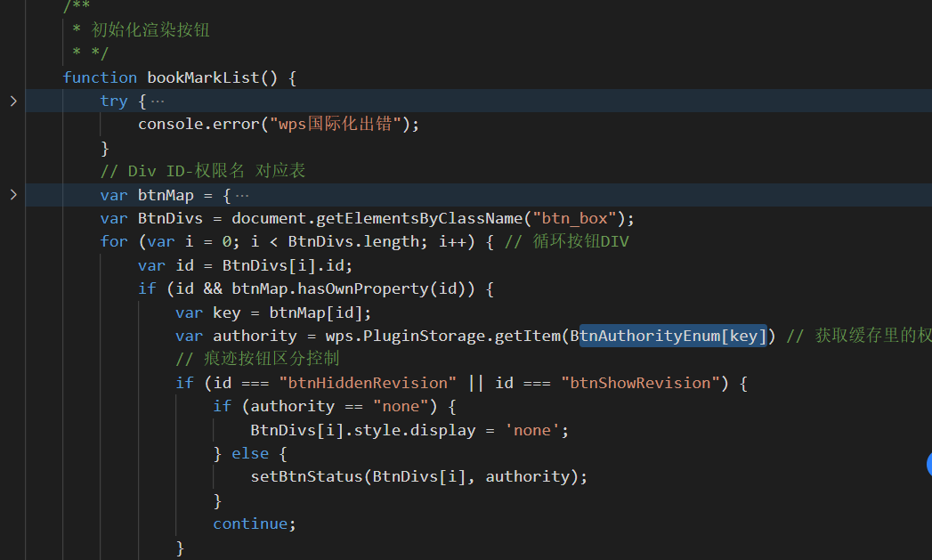The height and width of the screenshot is (560, 932).
Task: Click the highlighted BtnAuthorityEnum[key] text
Action: coord(672,336)
